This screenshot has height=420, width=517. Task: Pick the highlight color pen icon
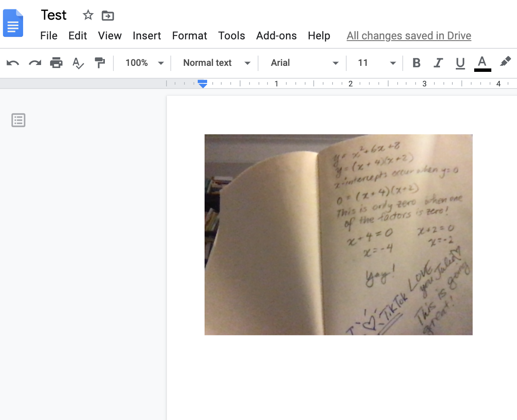(x=505, y=62)
